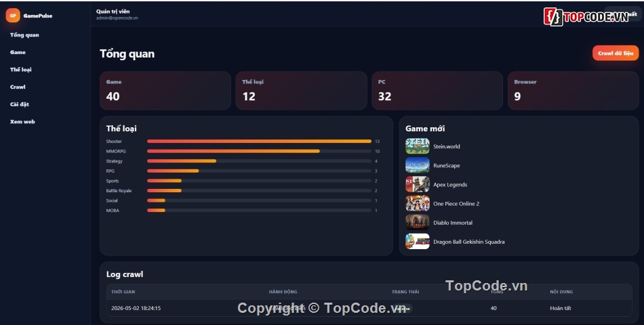The height and width of the screenshot is (325, 644).
Task: Click the log total value 40
Action: coord(494,308)
